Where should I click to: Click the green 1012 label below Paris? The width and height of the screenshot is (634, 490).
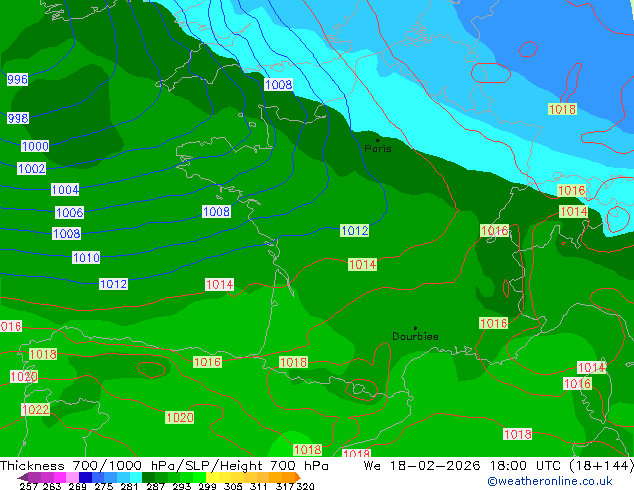[355, 230]
